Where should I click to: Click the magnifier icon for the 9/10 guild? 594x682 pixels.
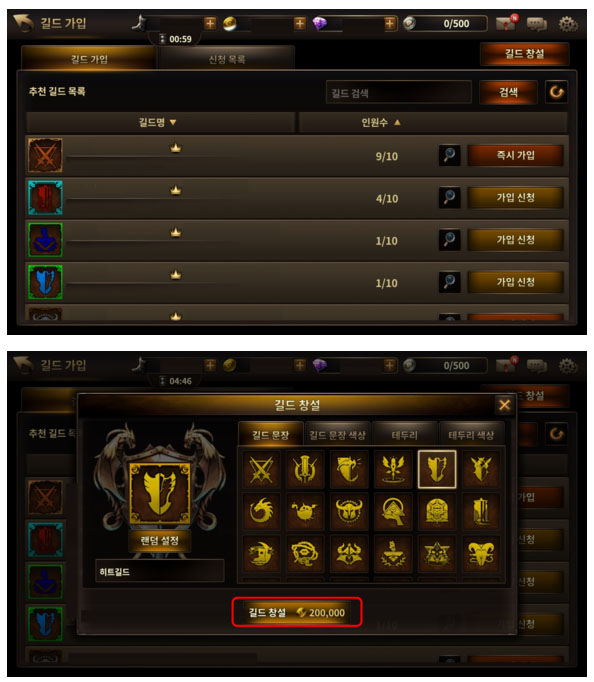pos(450,155)
